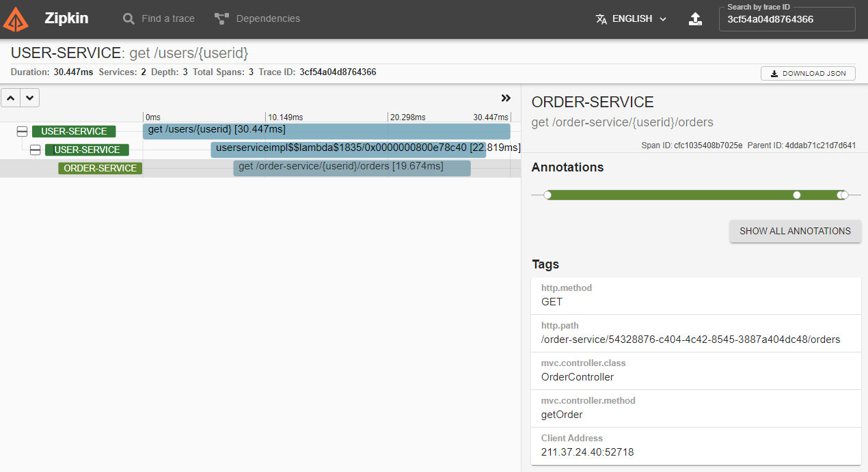
Task: Click the Zipkin title text
Action: tap(66, 18)
